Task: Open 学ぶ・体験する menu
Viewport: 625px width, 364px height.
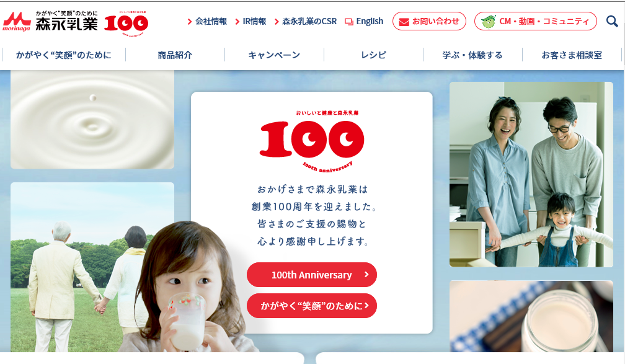Action: tap(472, 55)
